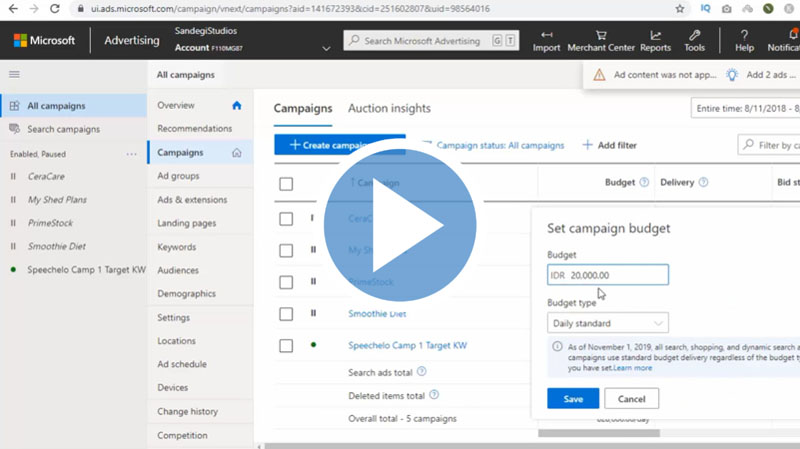This screenshot has height=449, width=800.
Task: Open the Import tool
Action: point(546,41)
